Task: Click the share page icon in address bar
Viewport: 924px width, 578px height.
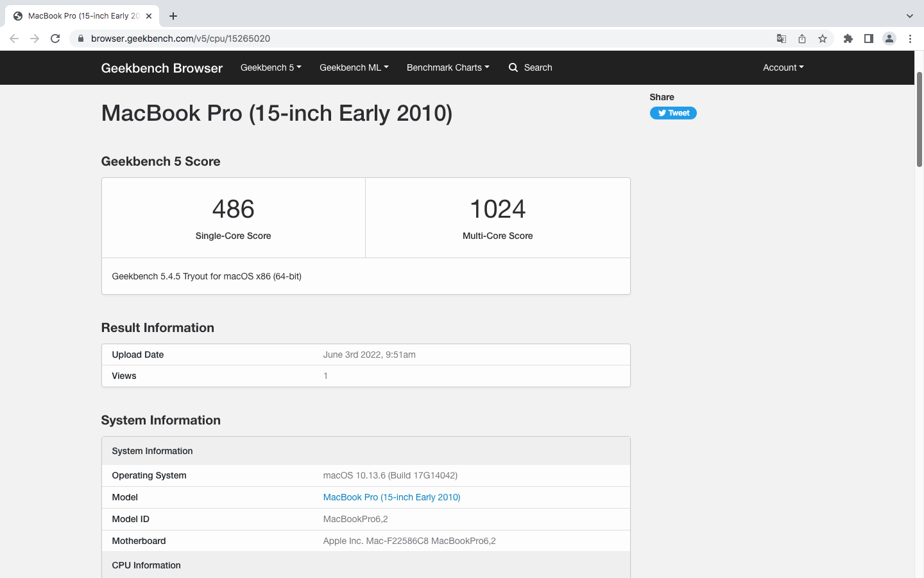Action: coord(802,39)
